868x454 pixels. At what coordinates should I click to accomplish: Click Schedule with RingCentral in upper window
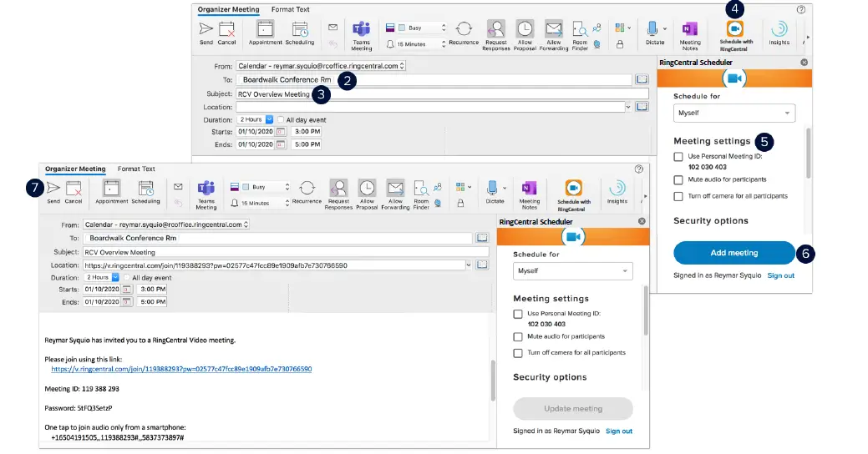point(736,35)
